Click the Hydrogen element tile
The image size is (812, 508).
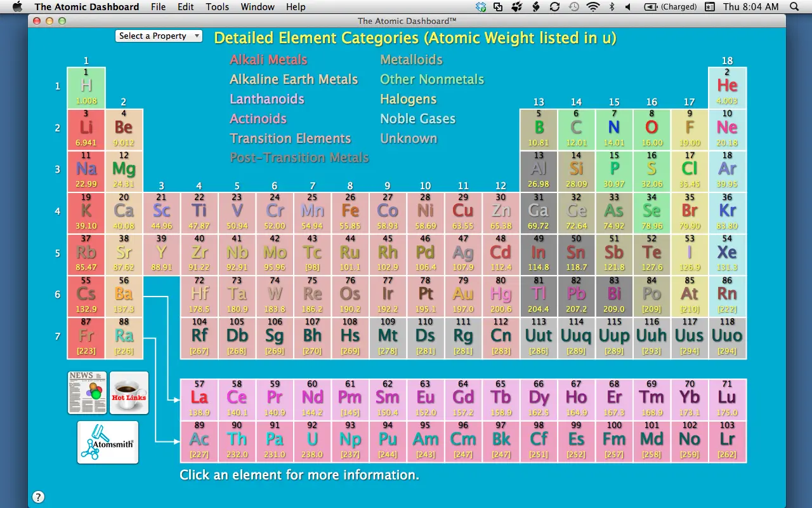[x=86, y=88]
